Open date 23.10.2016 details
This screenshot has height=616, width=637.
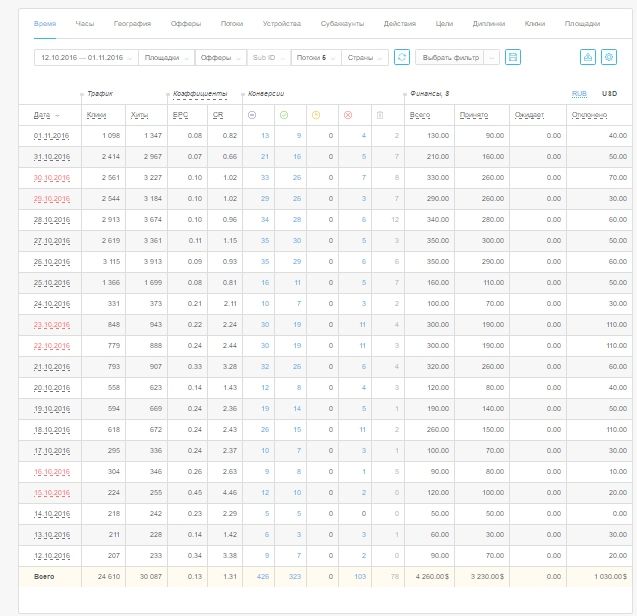coord(52,325)
